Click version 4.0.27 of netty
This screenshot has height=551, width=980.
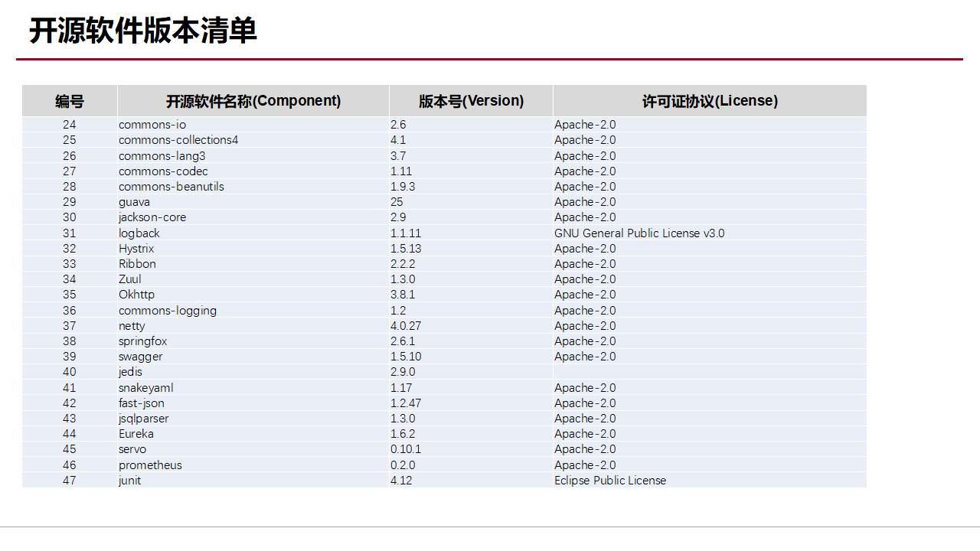tap(471, 326)
